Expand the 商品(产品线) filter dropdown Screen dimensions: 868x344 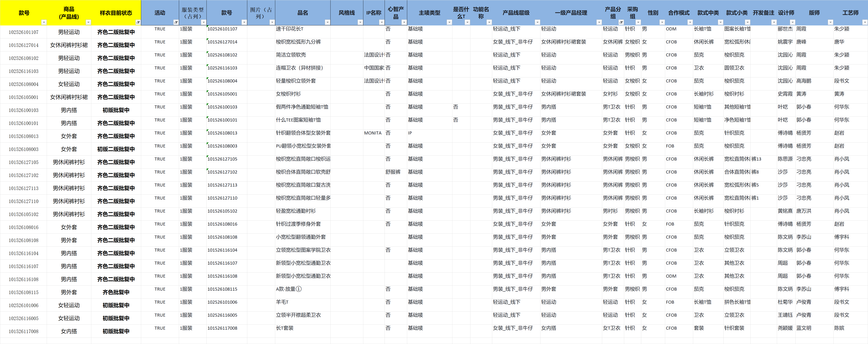[x=88, y=22]
